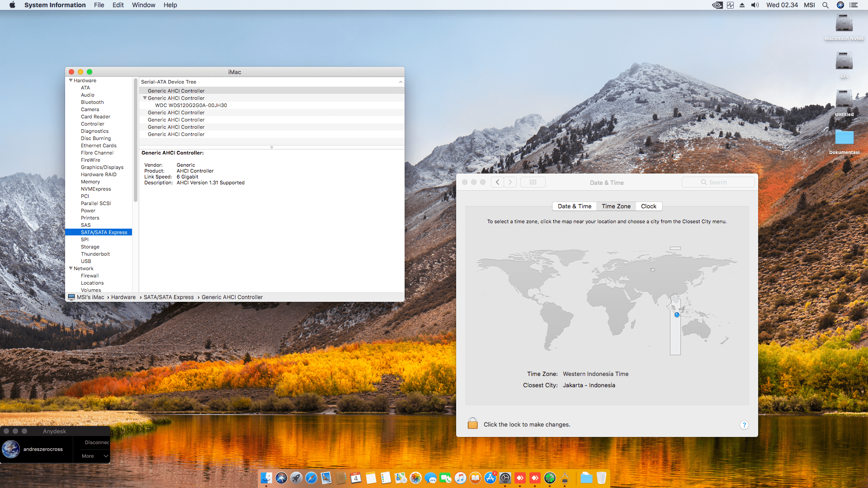
Task: Open the Trash in the dock
Action: [x=601, y=478]
